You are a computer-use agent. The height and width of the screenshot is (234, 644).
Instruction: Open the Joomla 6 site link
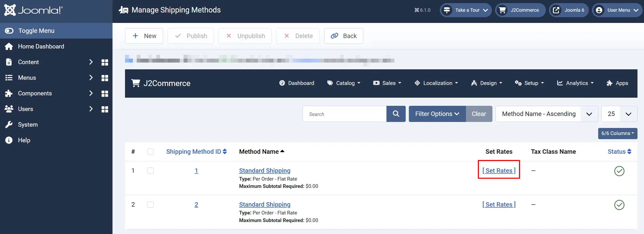pos(569,10)
